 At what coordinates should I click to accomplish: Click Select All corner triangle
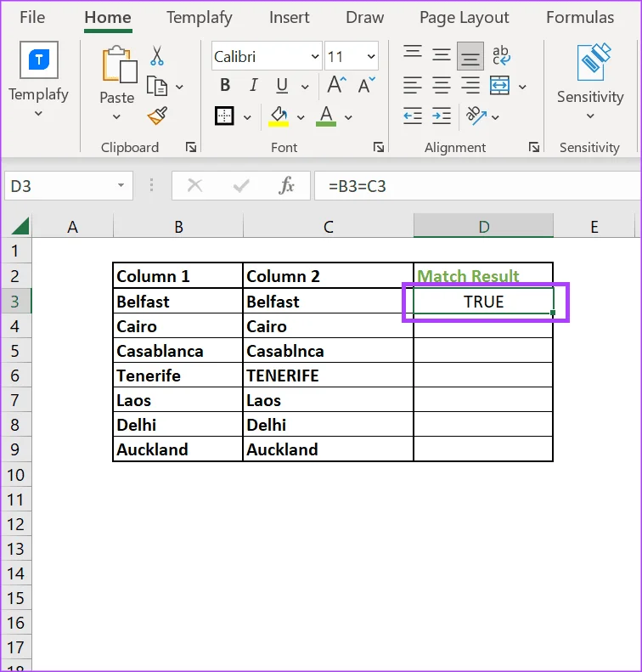[x=20, y=226]
